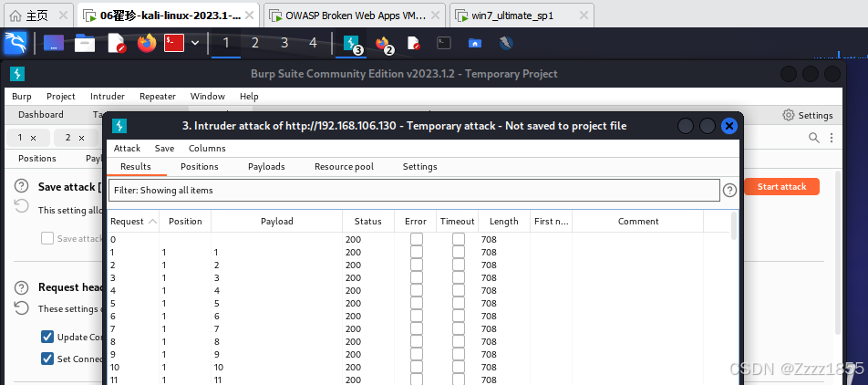
Task: Open the Help menu
Action: pos(249,97)
